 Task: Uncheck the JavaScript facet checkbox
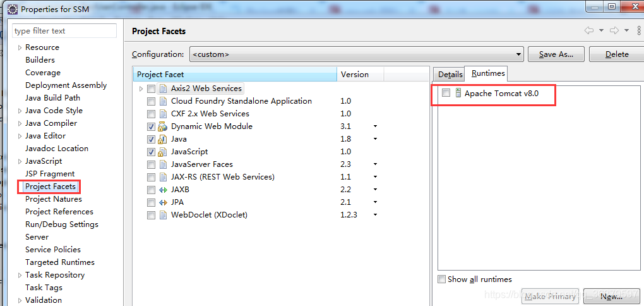152,152
